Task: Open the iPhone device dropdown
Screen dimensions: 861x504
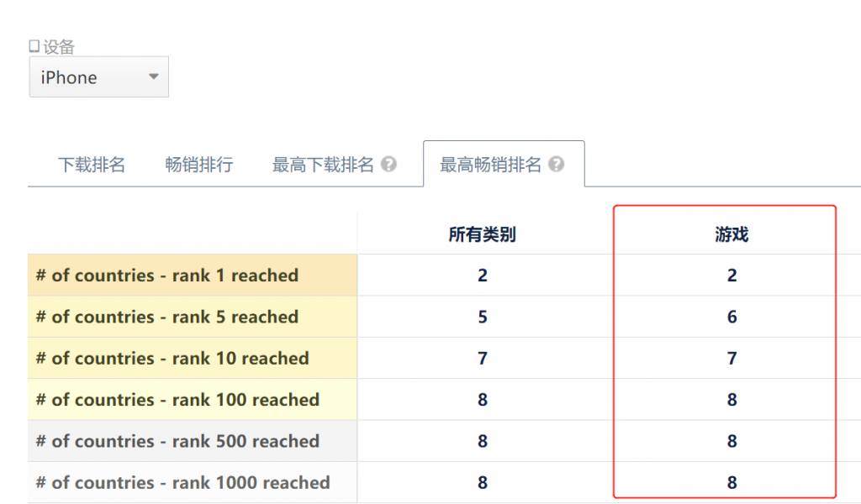Action: tap(99, 77)
